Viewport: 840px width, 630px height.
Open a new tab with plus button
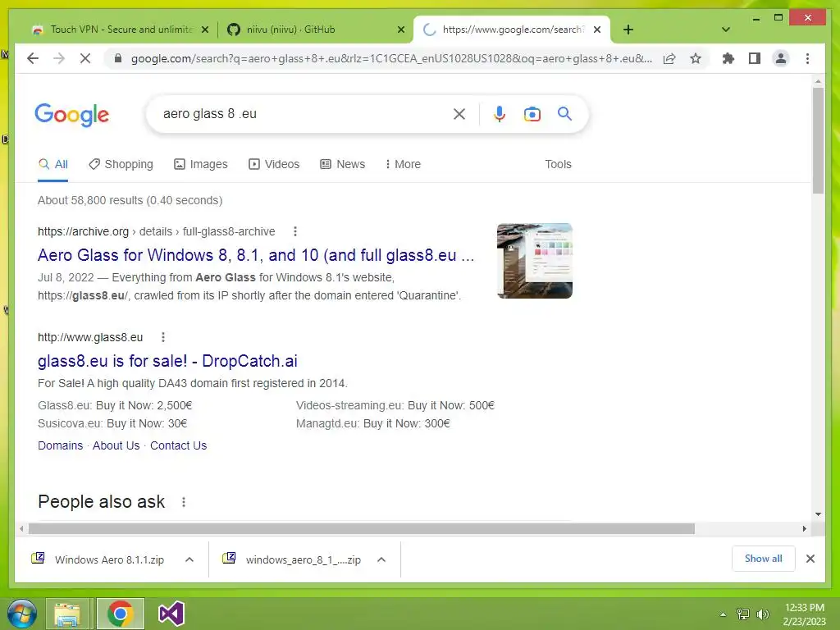(628, 30)
